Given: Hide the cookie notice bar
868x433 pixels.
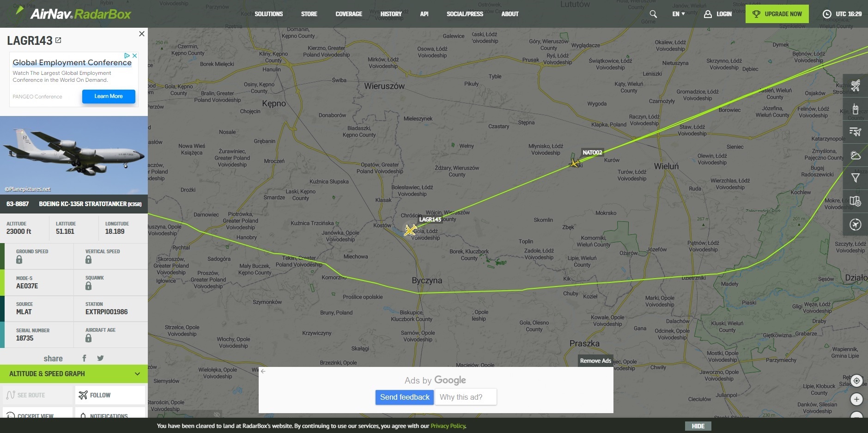Looking at the screenshot, I should tap(698, 426).
